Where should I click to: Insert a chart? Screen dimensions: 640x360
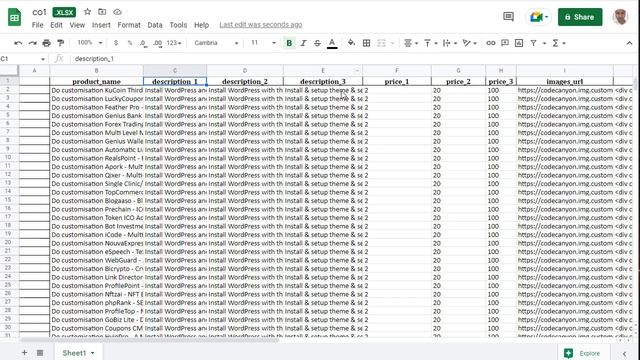519,43
